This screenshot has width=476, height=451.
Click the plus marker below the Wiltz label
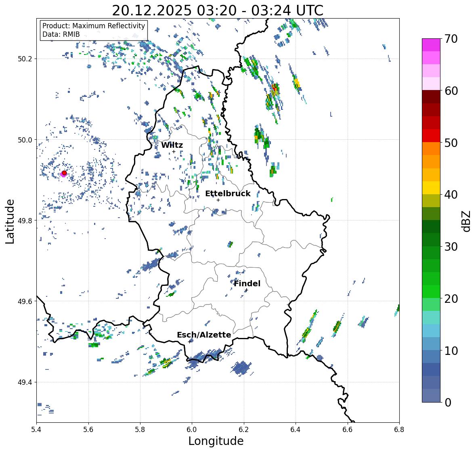(174, 152)
